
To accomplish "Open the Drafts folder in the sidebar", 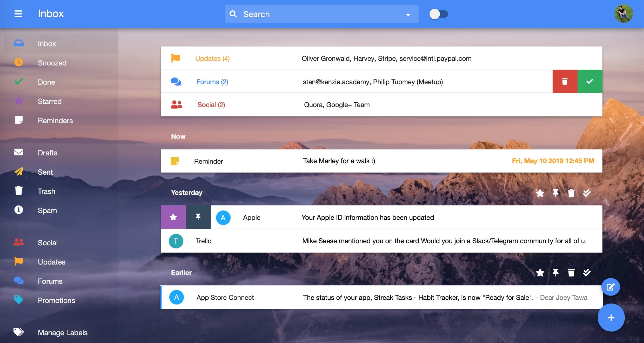I will [48, 153].
